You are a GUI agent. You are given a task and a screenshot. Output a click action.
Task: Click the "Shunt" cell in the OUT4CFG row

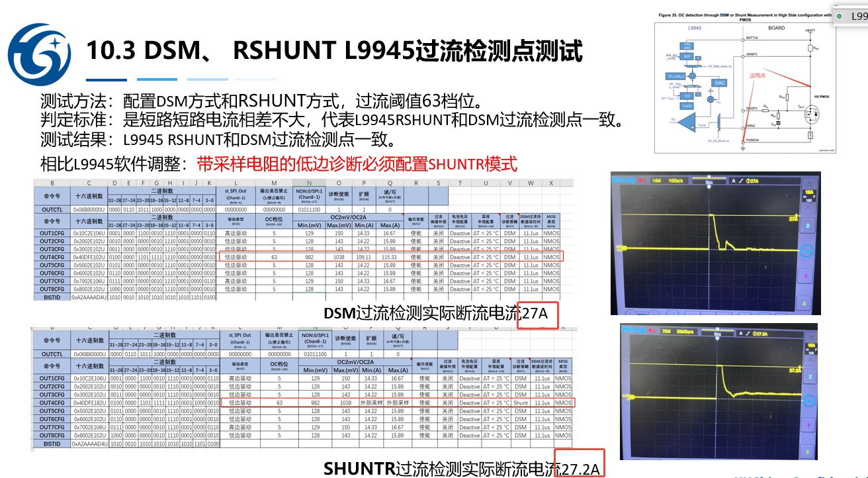click(x=521, y=403)
